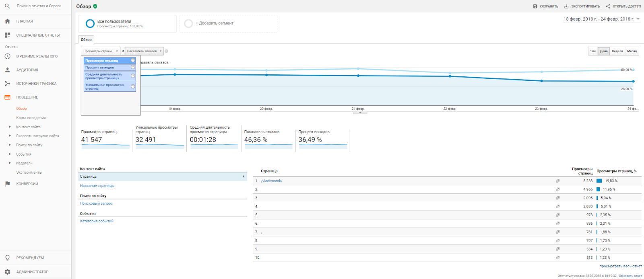Switch chart granularity to Неделя
Image resolution: width=644 pixels, height=279 pixels.
(617, 51)
